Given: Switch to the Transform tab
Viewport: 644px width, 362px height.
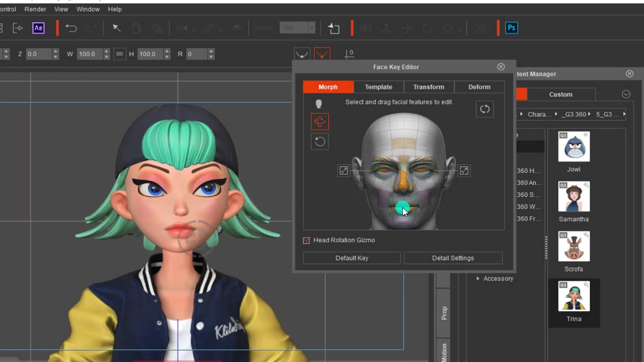Looking at the screenshot, I should 429,87.
